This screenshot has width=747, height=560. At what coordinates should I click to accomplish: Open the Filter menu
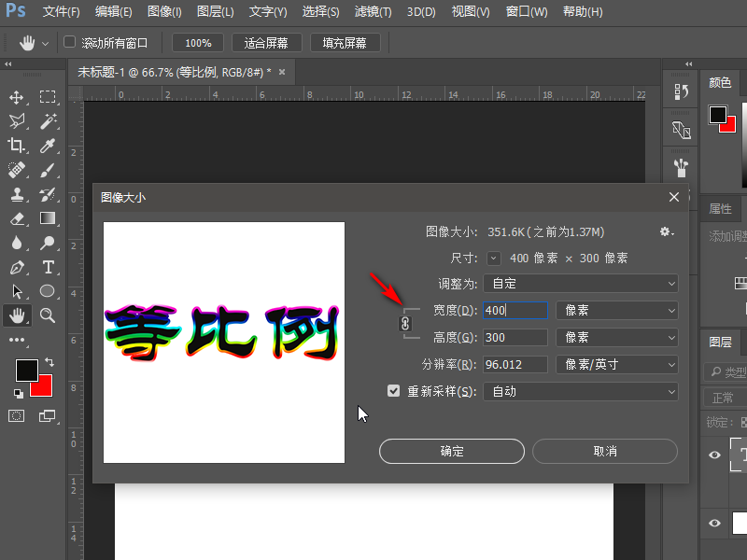click(x=373, y=11)
